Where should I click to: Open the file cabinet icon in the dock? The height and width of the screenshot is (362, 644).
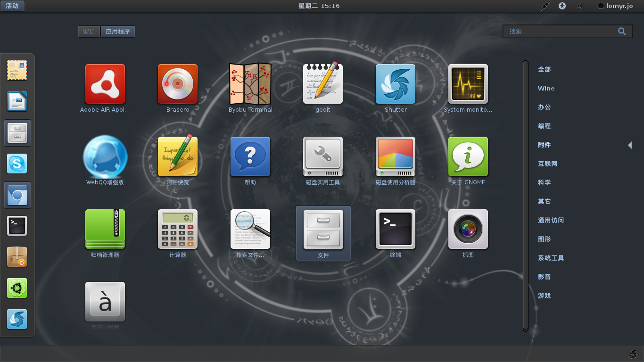17,133
